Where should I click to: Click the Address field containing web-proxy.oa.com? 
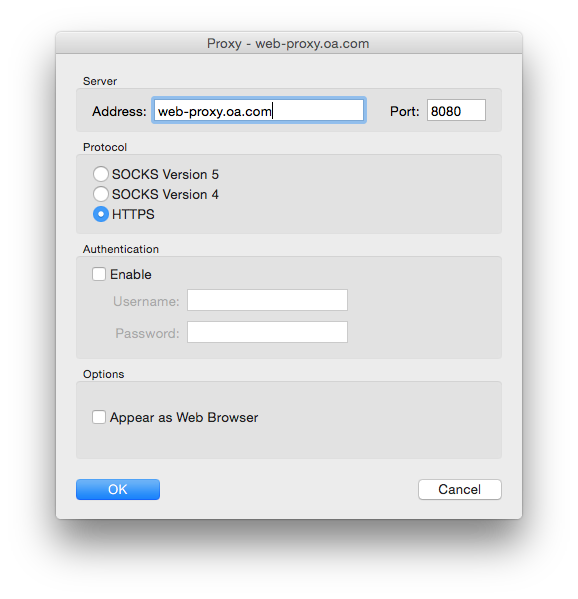coord(259,110)
